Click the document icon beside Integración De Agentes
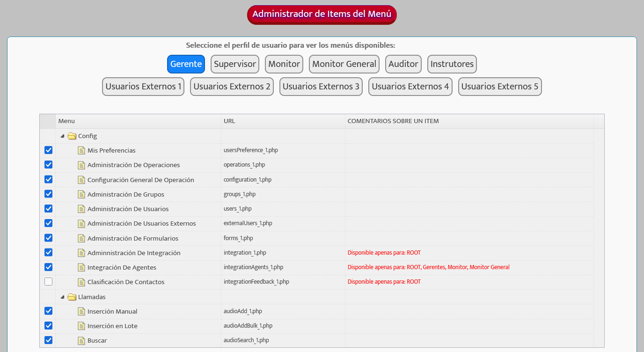This screenshot has height=352, width=644. (81, 268)
